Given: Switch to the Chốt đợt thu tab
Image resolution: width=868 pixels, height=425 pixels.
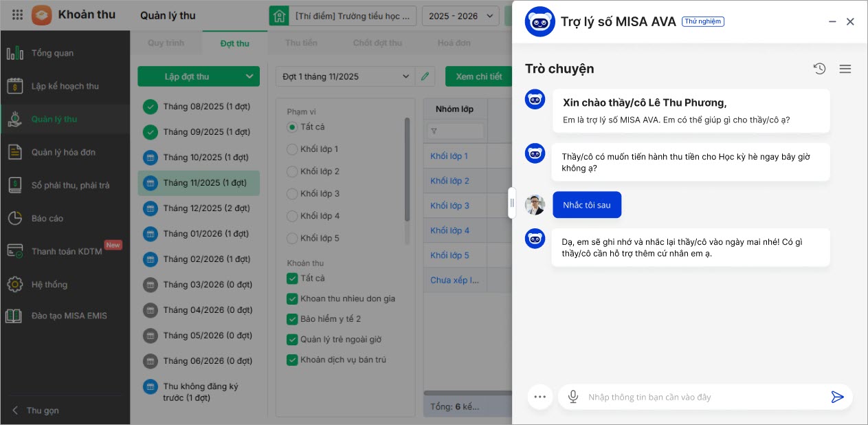Looking at the screenshot, I should coord(377,43).
